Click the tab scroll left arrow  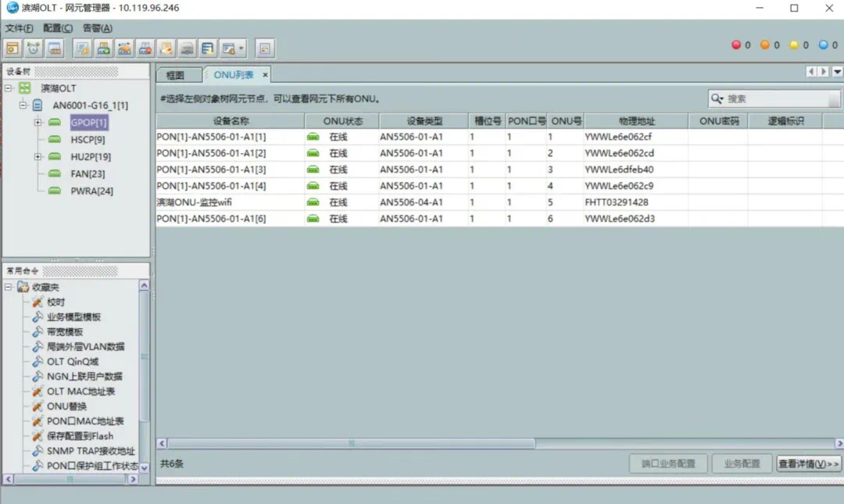tap(811, 72)
